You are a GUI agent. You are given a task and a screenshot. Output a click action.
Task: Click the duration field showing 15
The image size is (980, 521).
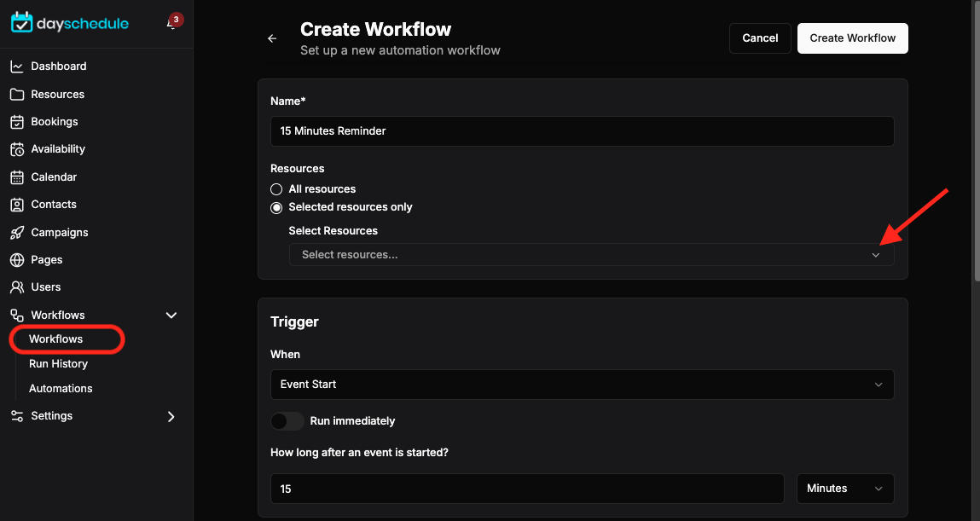coord(527,489)
